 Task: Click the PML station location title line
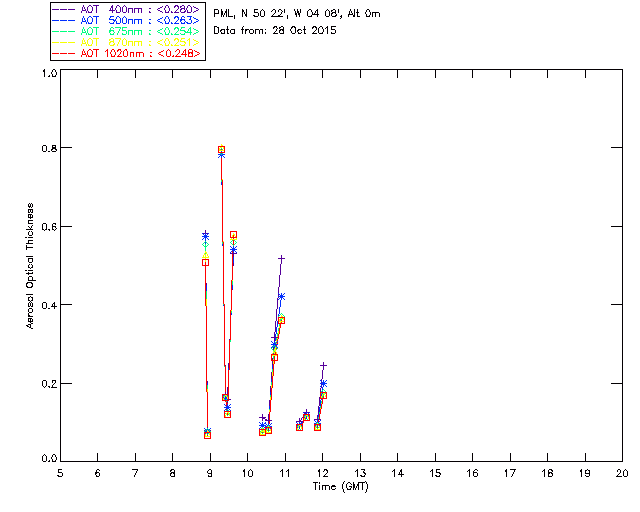(x=297, y=14)
